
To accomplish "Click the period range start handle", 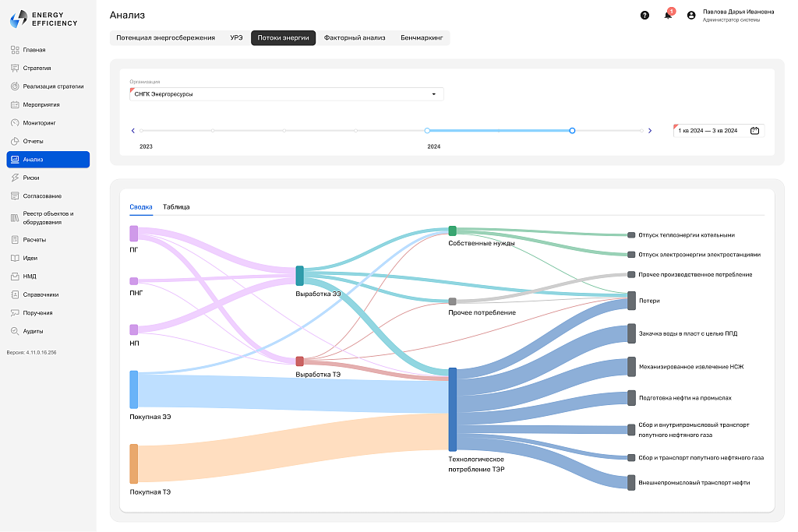I will click(427, 131).
